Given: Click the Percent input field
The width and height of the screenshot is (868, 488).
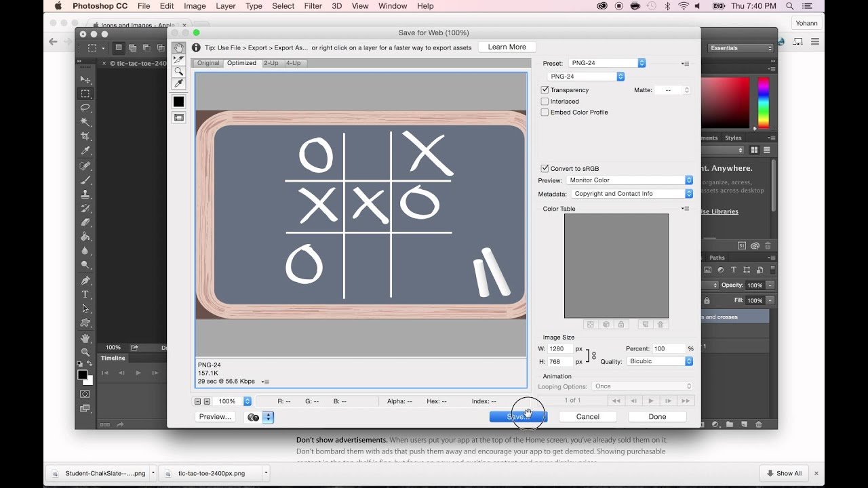Looking at the screenshot, I should (x=669, y=348).
